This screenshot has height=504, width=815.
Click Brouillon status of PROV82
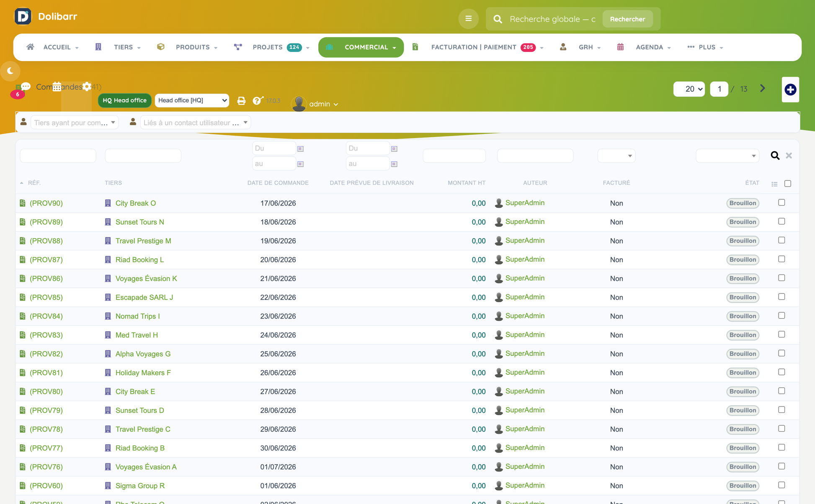coord(743,354)
